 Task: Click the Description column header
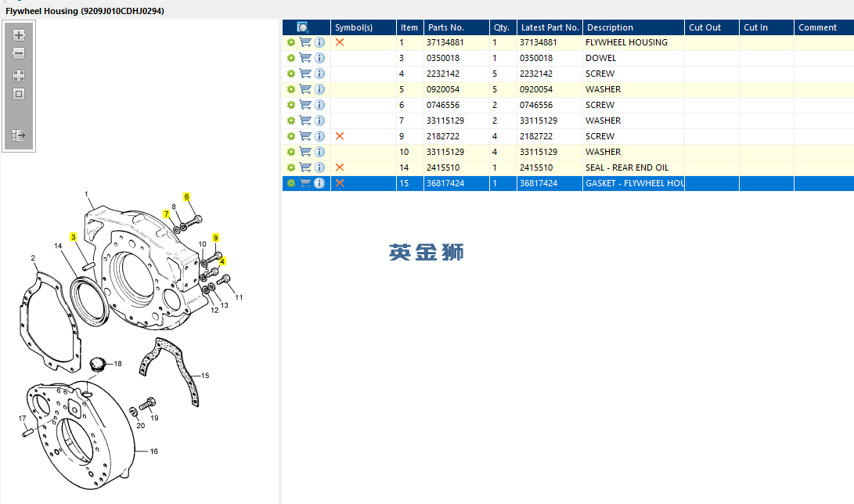pyautogui.click(x=633, y=27)
